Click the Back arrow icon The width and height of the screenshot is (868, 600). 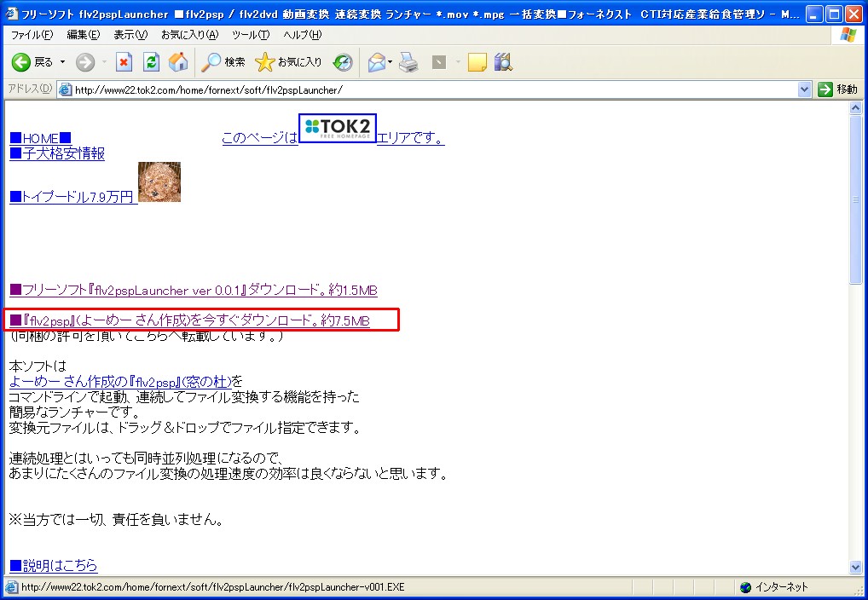coord(21,62)
